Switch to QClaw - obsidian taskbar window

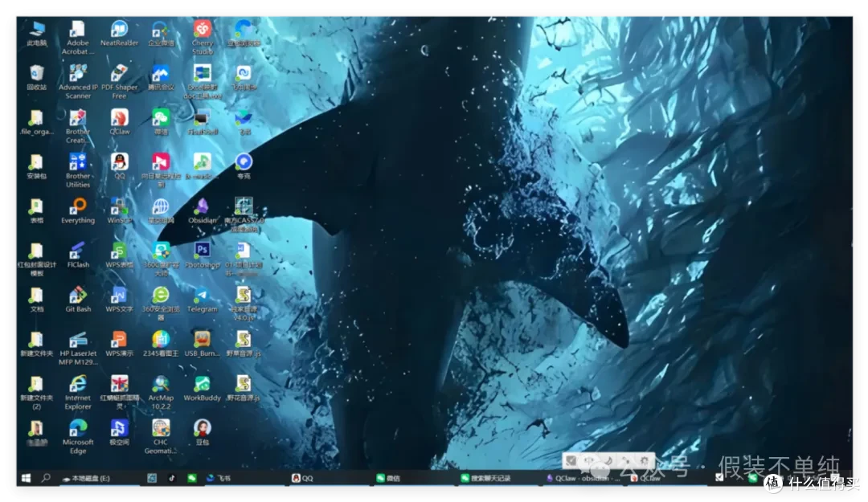[x=583, y=478]
